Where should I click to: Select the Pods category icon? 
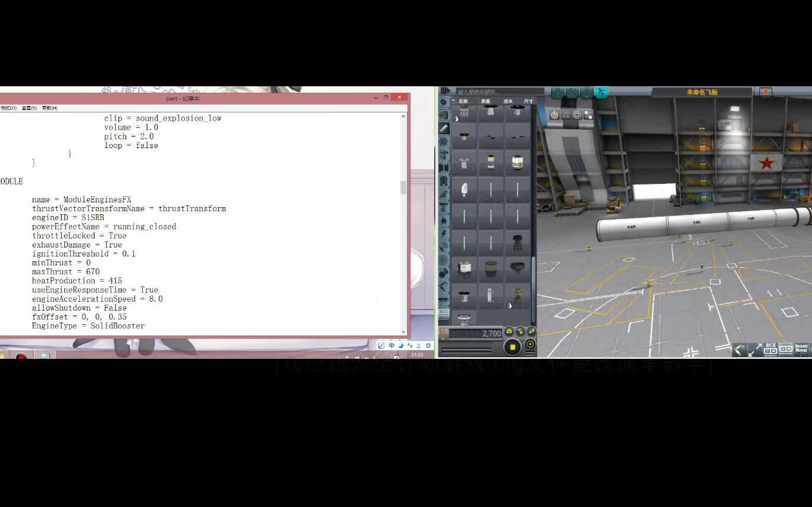click(x=444, y=102)
